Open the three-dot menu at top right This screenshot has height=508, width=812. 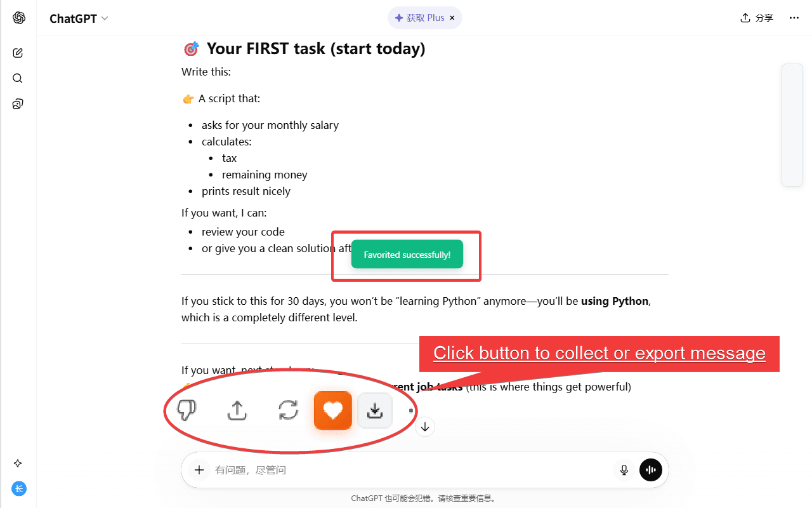click(x=794, y=18)
